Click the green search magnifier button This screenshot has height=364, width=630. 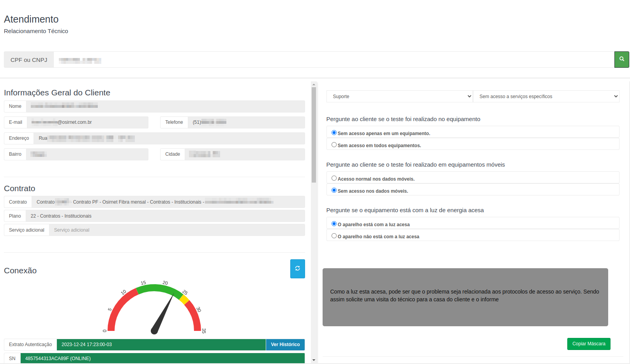point(621,60)
